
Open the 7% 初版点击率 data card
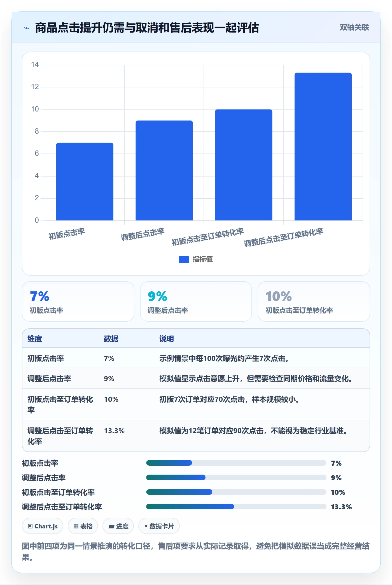pos(78,301)
